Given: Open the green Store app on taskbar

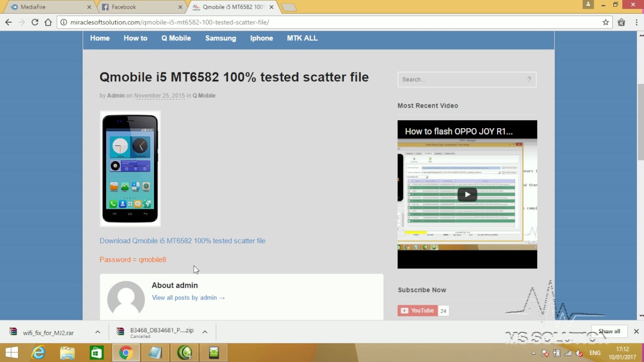Looking at the screenshot, I should 97,353.
